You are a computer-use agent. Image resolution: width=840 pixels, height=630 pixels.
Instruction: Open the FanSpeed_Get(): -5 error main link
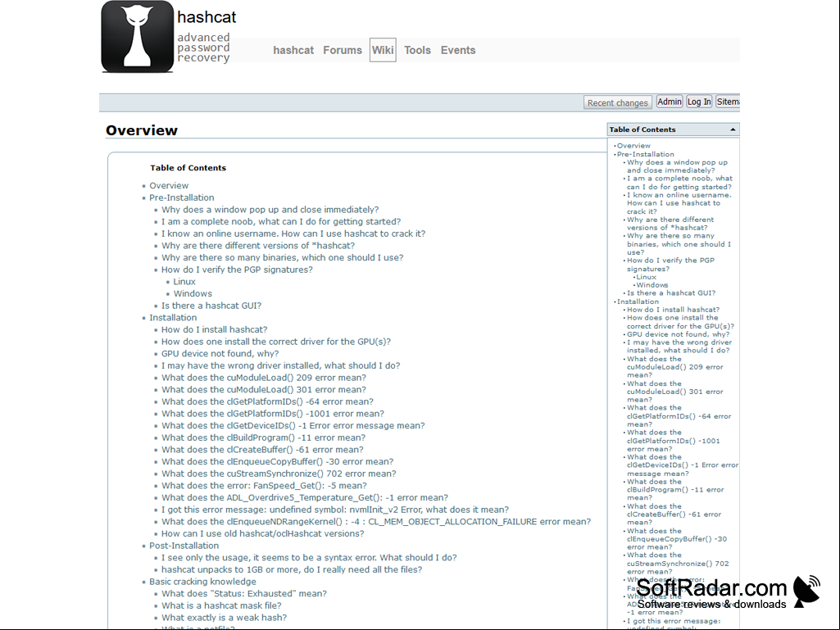click(x=264, y=485)
